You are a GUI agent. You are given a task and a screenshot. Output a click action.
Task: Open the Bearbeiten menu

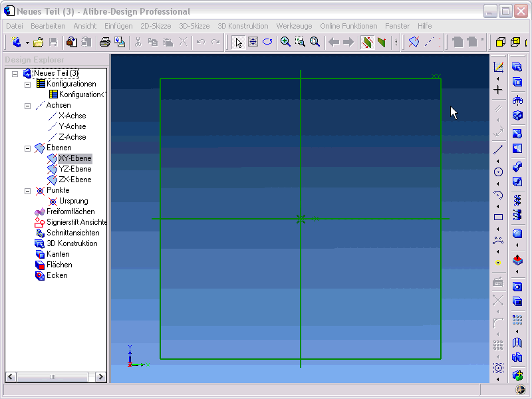pos(48,26)
